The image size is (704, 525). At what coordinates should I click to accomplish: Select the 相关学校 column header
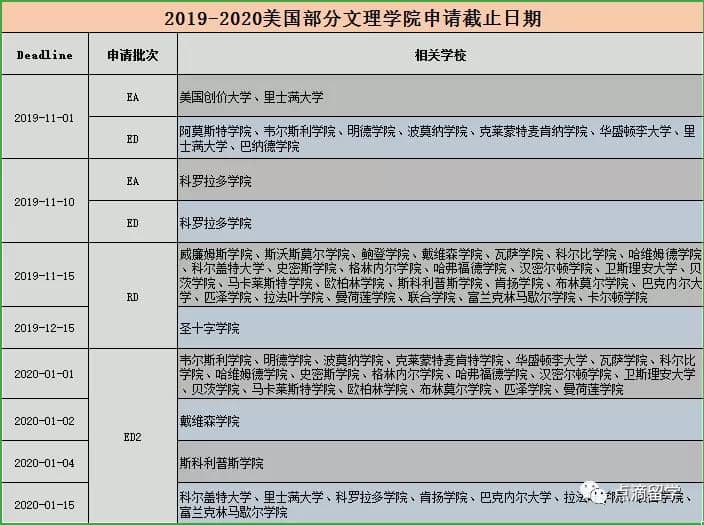(x=440, y=55)
